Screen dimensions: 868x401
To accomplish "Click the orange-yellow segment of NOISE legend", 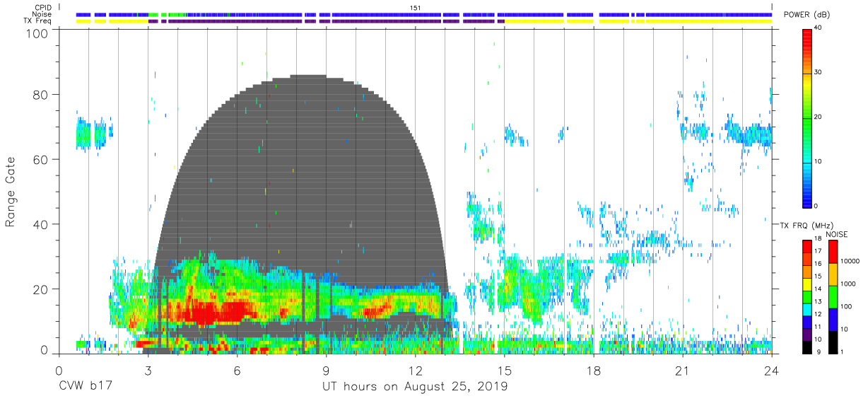I will coord(833,274).
